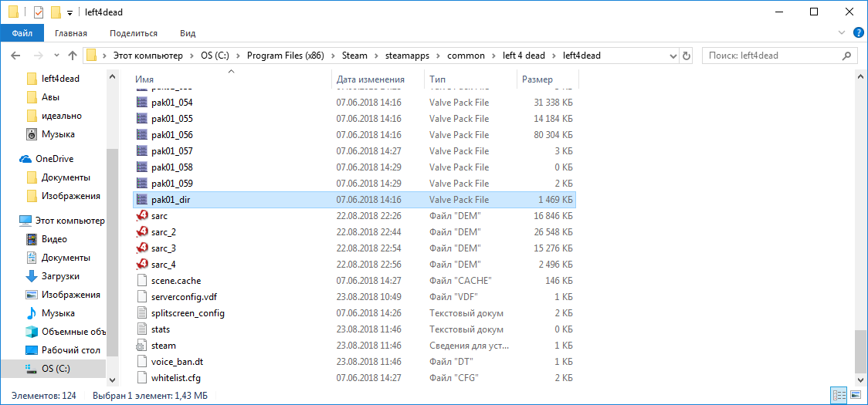Open the Поделиться ribbon tab
The image size is (868, 405).
(x=134, y=33)
